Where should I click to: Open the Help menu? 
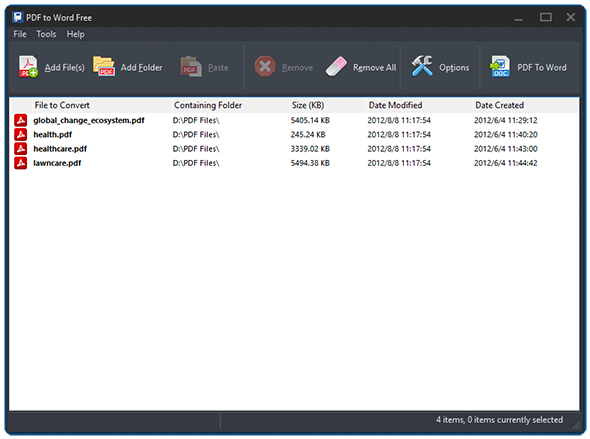click(x=75, y=34)
